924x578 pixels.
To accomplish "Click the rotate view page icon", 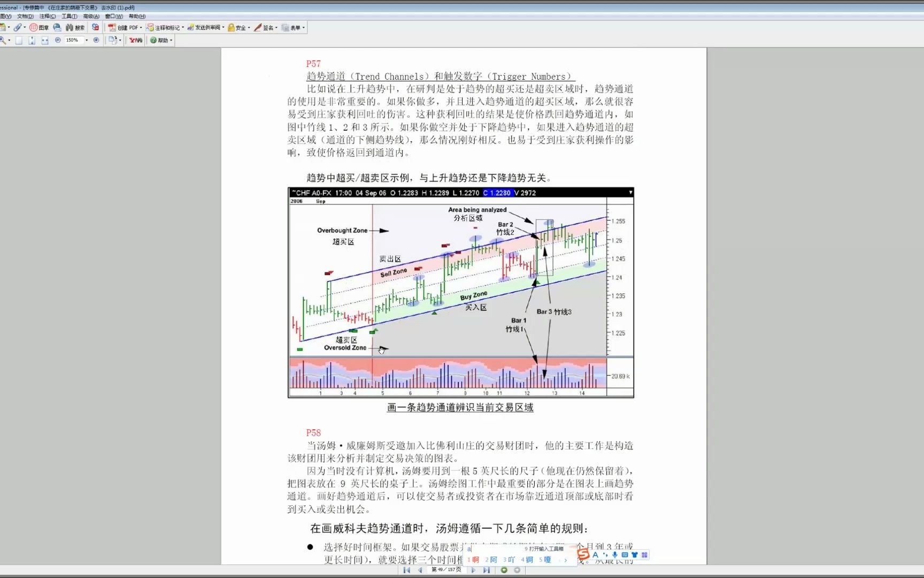I will pyautogui.click(x=112, y=40).
